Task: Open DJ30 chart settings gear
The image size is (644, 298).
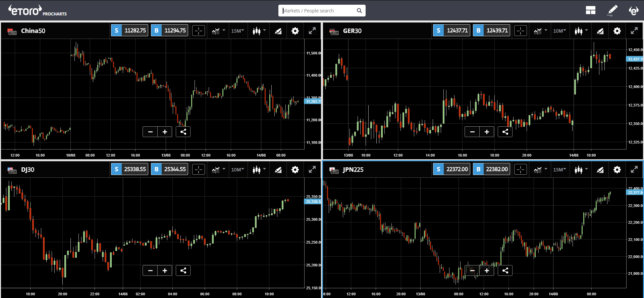Action: tap(295, 170)
